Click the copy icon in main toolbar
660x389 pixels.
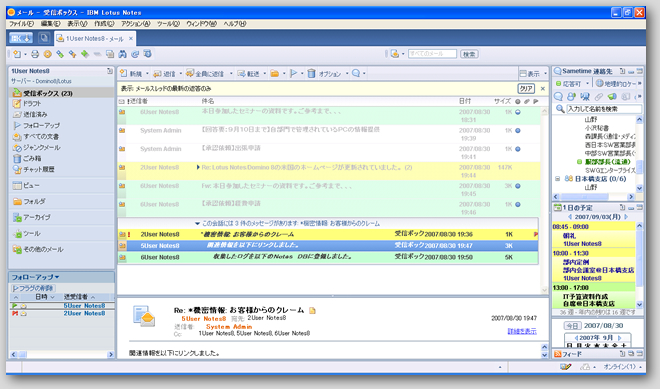click(110, 54)
